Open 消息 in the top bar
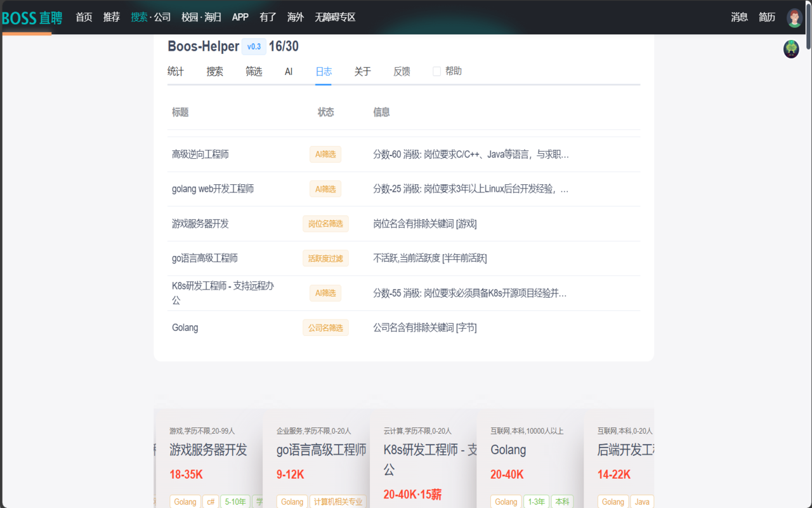Screen dimensions: 812x508 (x=739, y=17)
